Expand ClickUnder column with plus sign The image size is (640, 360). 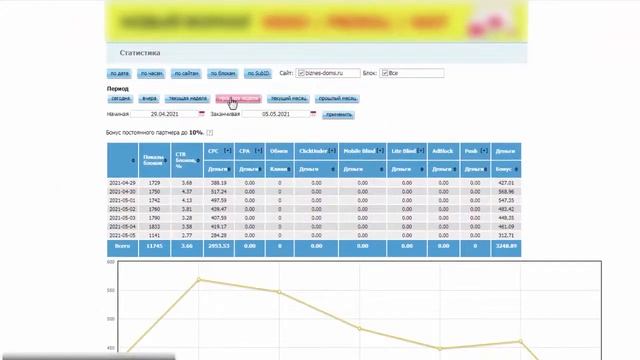point(332,151)
